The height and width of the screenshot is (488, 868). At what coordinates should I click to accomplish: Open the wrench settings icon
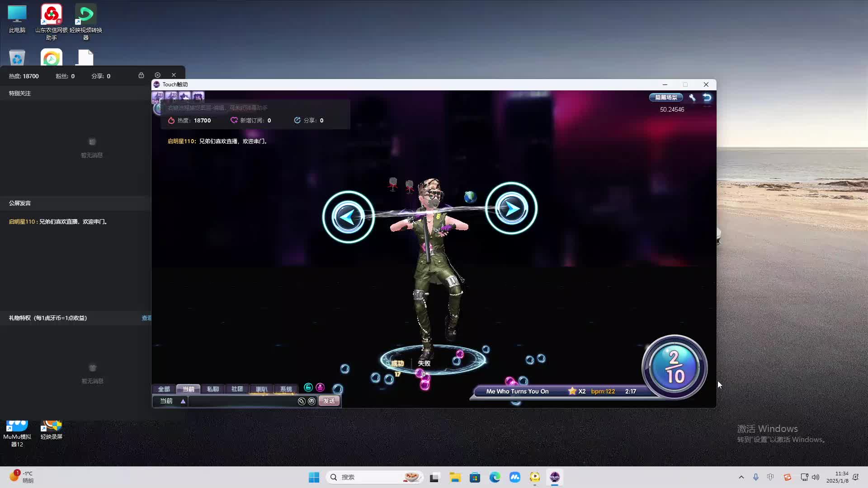pyautogui.click(x=692, y=98)
